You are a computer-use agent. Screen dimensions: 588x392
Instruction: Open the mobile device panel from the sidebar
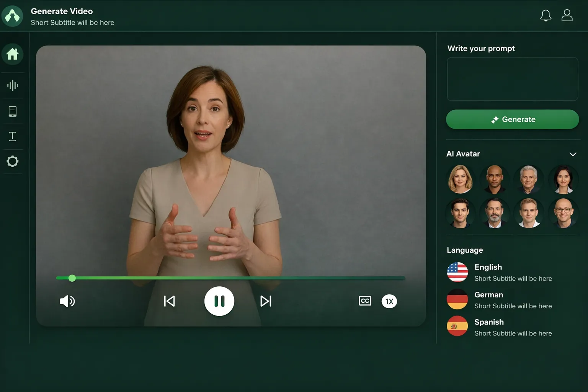(13, 111)
